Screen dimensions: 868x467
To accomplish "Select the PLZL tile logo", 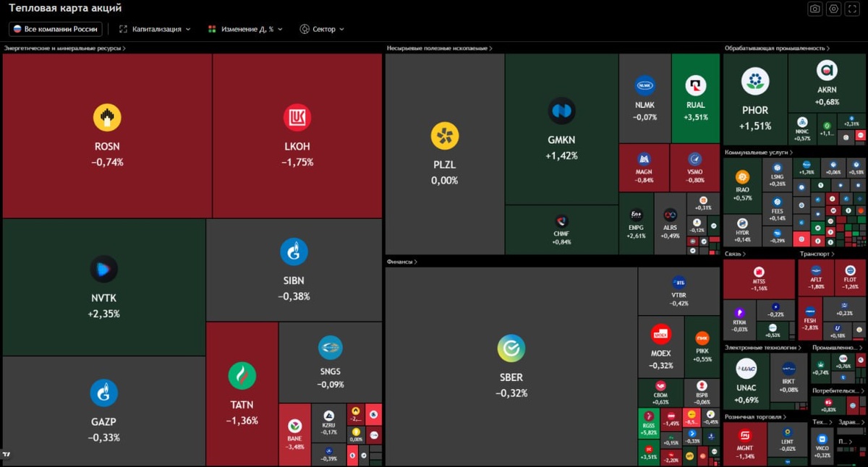I will click(x=445, y=136).
